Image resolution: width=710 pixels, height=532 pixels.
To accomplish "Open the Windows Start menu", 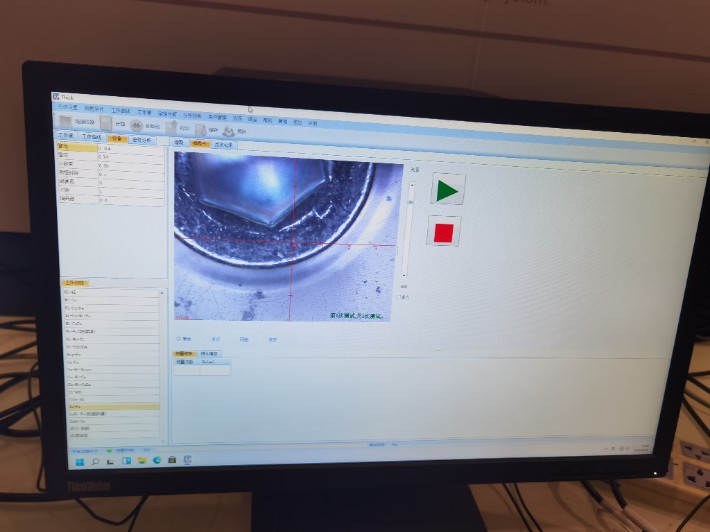I will click(x=80, y=460).
